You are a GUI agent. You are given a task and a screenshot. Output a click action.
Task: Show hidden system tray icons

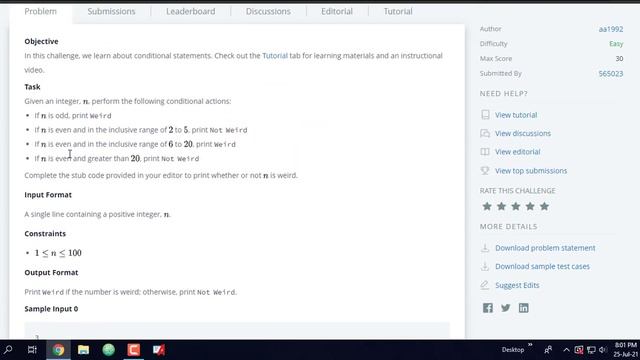point(566,350)
